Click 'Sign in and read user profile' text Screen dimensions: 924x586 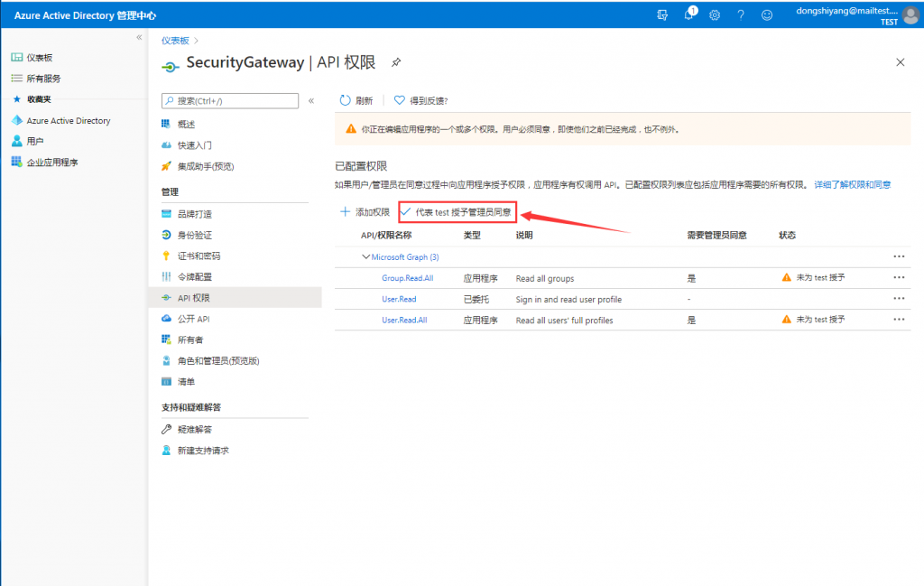[568, 300]
